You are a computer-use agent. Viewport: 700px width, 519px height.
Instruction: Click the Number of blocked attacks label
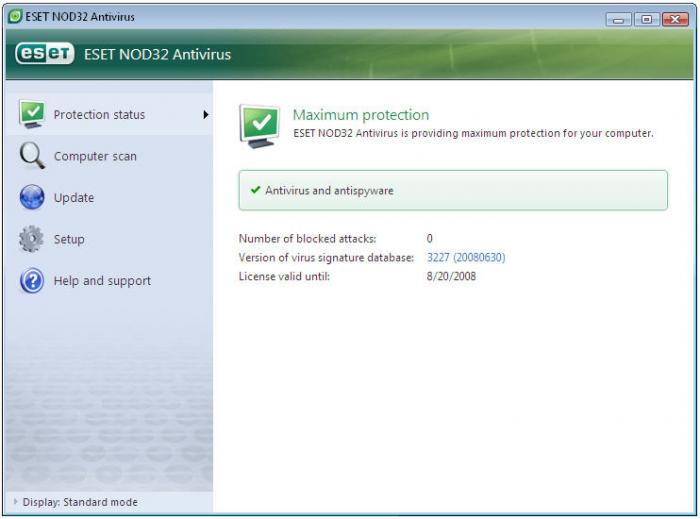pos(307,239)
